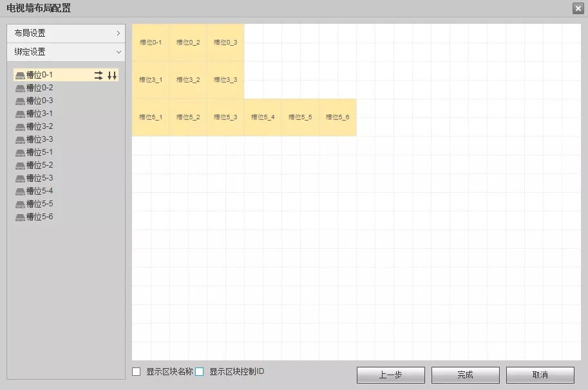588x390 pixels.
Task: Expand the 布局设置 section
Action: coord(66,33)
